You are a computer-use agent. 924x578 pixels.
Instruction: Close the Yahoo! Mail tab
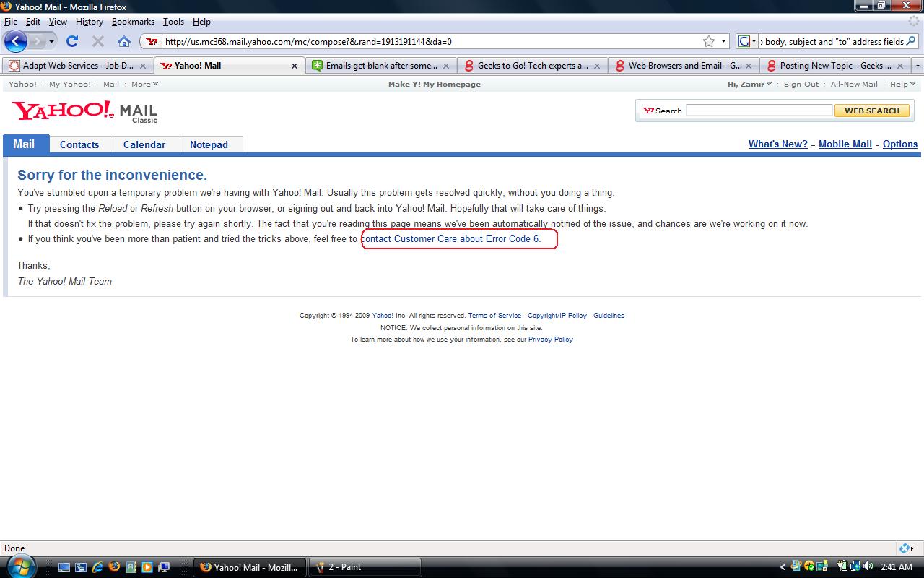point(295,66)
